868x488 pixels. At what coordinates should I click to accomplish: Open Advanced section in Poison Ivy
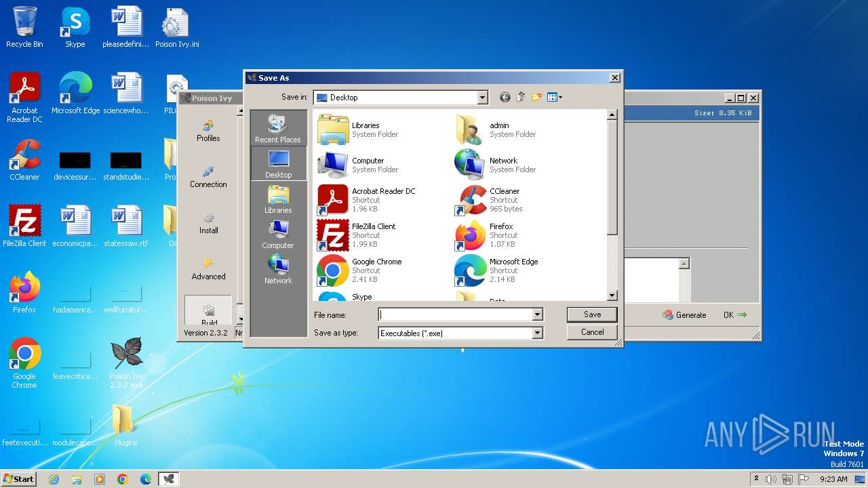coord(208,268)
